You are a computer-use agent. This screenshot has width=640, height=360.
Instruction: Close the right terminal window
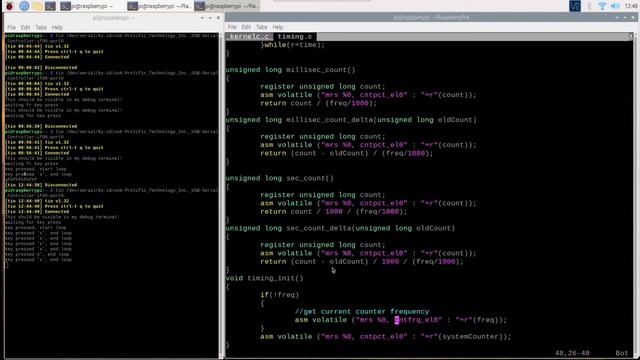633,18
